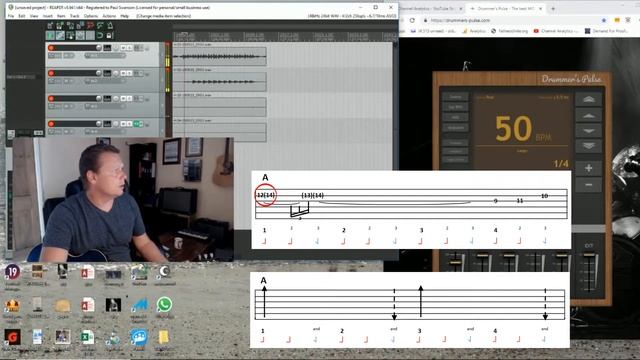
Task: Toggle ripple editing icon in REAPER toolbar
Action: point(70,36)
